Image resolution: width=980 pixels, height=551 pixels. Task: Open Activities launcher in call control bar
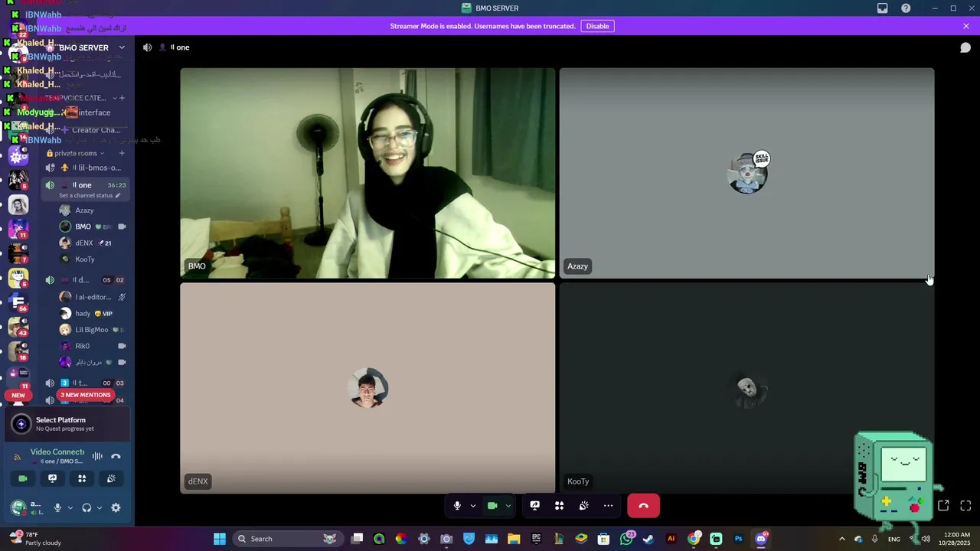point(560,506)
